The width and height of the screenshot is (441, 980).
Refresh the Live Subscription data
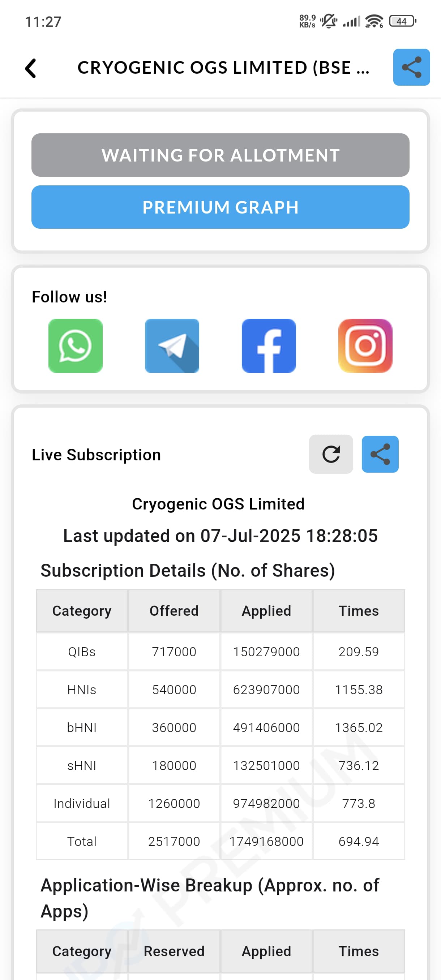pyautogui.click(x=331, y=454)
